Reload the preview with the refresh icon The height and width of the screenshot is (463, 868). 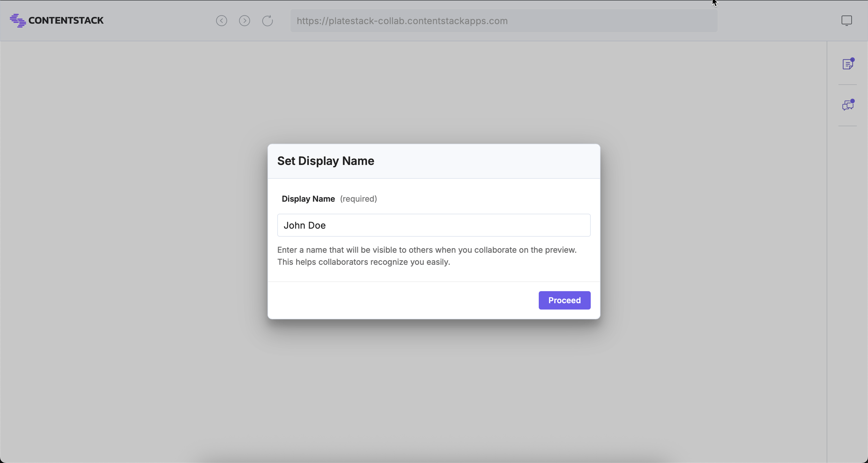coord(268,21)
